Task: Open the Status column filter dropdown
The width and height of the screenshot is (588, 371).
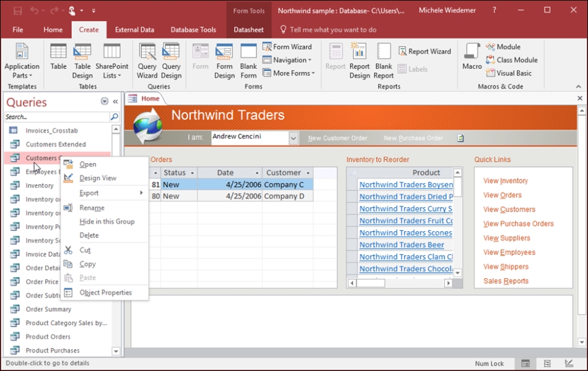Action: (x=192, y=173)
